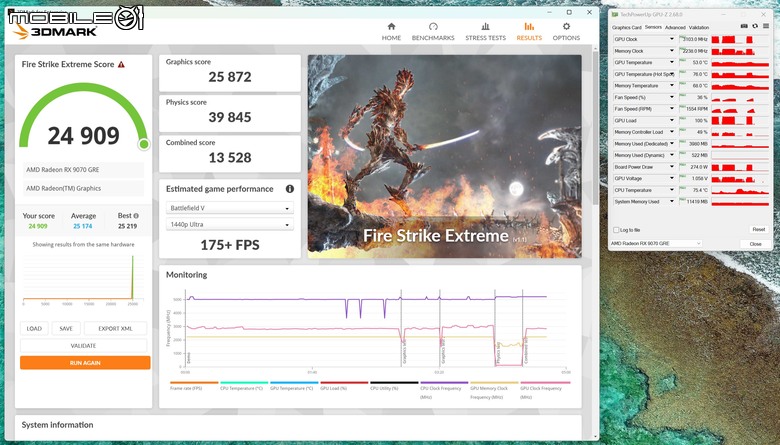780x445 pixels.
Task: Open the 1440p Ultra resolution dropdown
Action: coord(230,224)
